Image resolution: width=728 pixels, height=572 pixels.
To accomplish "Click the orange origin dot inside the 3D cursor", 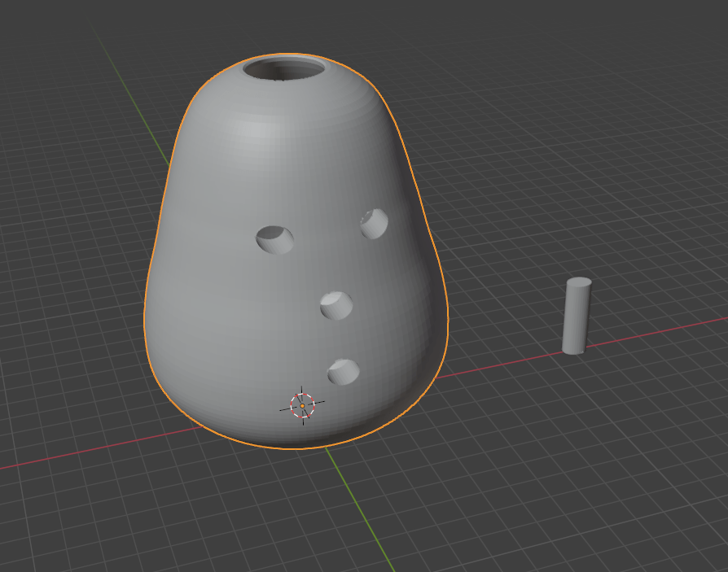I will pos(302,405).
